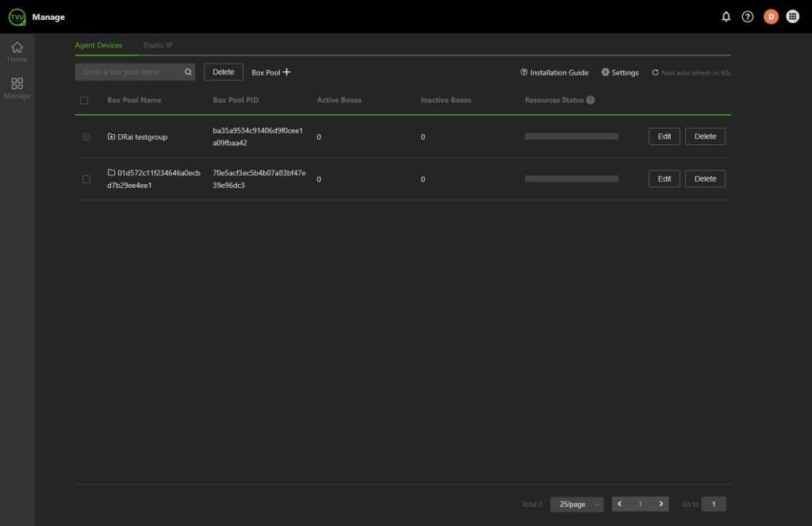The height and width of the screenshot is (526, 812).
Task: Edit the DRai testgroup pool
Action: (664, 136)
